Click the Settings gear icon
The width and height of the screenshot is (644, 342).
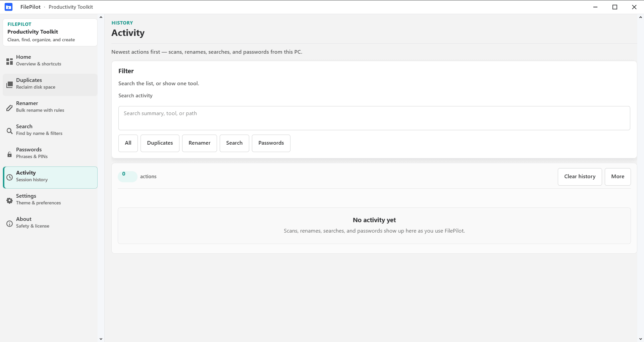[9, 201]
